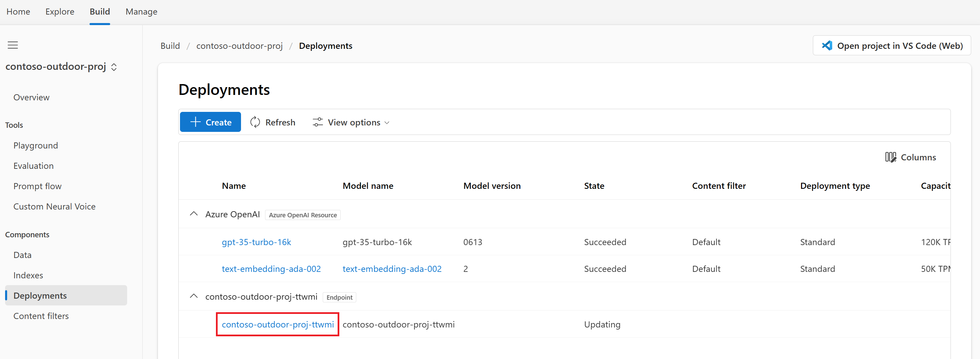Click the VS Code logo icon

coord(827,46)
